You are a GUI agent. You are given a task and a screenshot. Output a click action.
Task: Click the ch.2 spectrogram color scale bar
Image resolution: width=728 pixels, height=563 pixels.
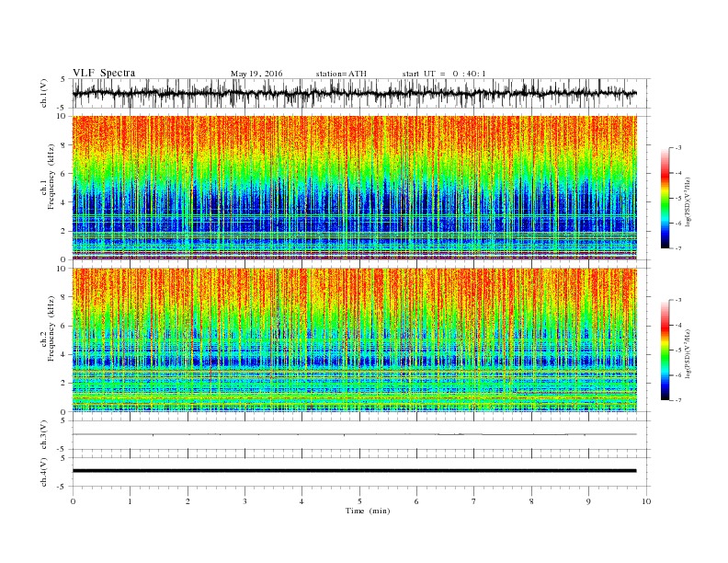(x=665, y=350)
